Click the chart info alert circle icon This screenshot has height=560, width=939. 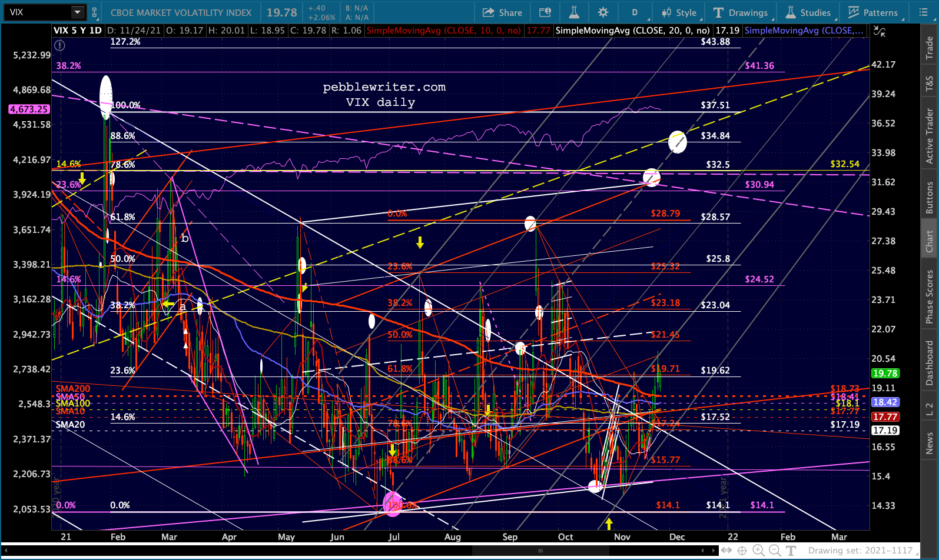[59, 45]
